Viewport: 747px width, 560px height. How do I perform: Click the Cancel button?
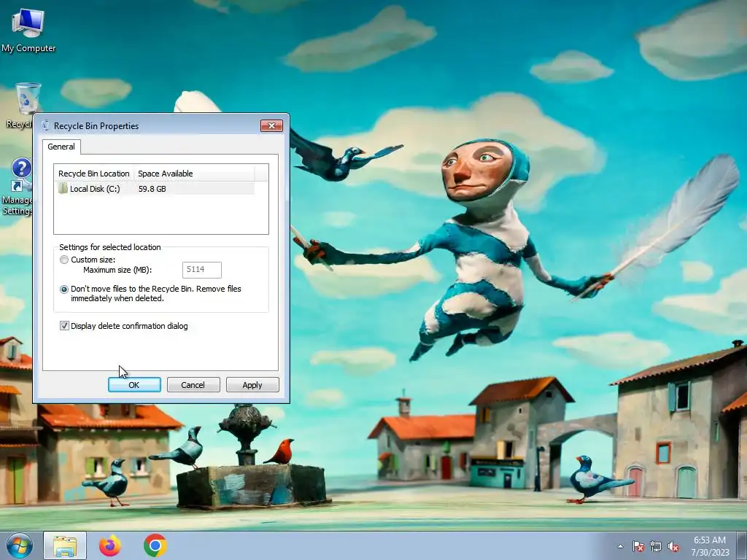(193, 385)
